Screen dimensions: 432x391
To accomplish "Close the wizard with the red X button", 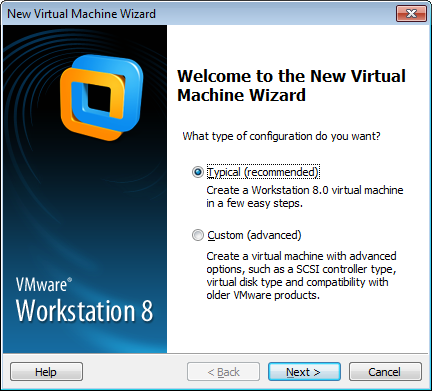I will tap(411, 14).
